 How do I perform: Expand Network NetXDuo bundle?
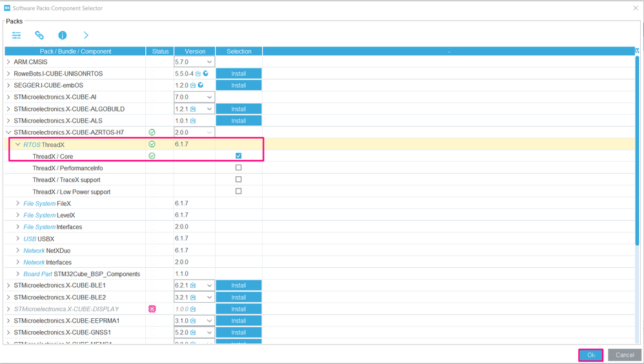coord(17,250)
